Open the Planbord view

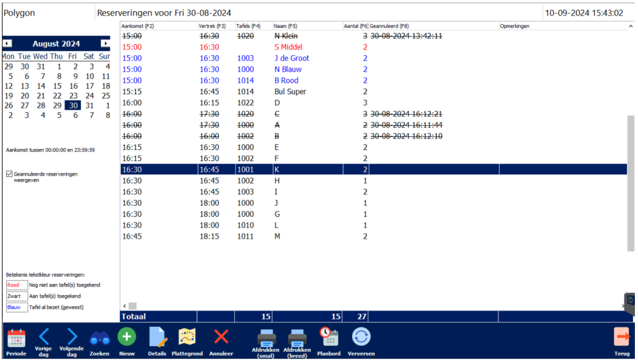pos(329,342)
